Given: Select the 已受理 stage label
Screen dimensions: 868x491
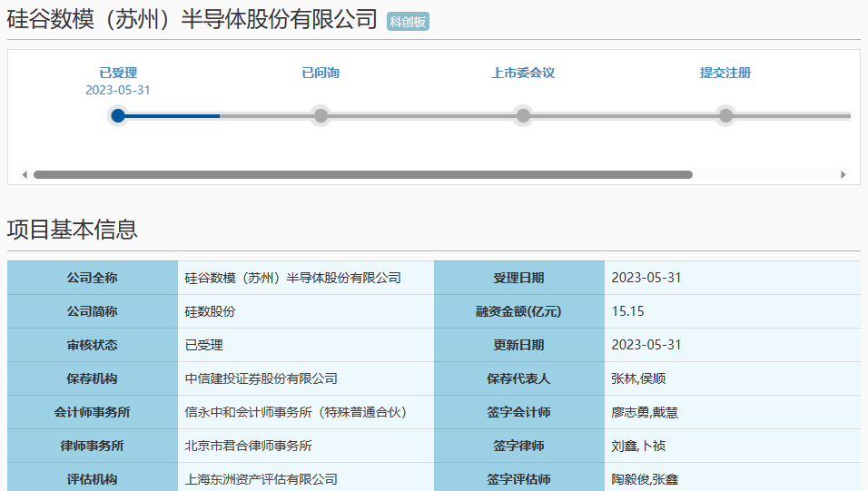Looking at the screenshot, I should click(x=118, y=73).
